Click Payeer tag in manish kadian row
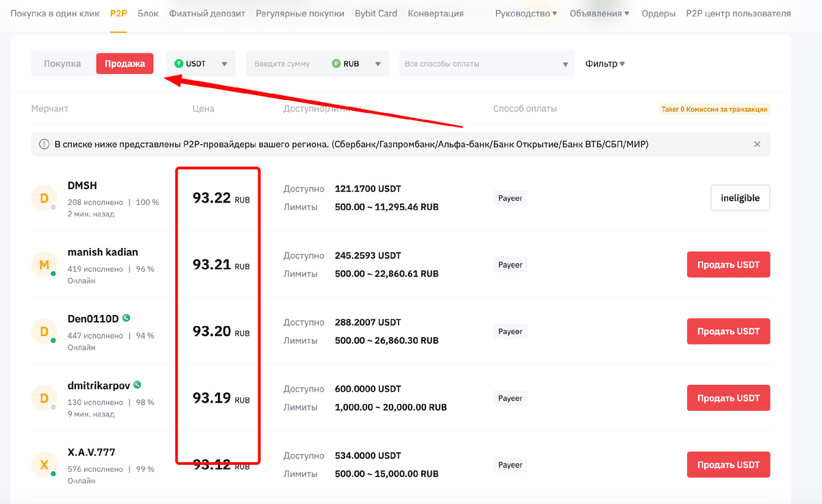The image size is (822, 504). click(510, 264)
